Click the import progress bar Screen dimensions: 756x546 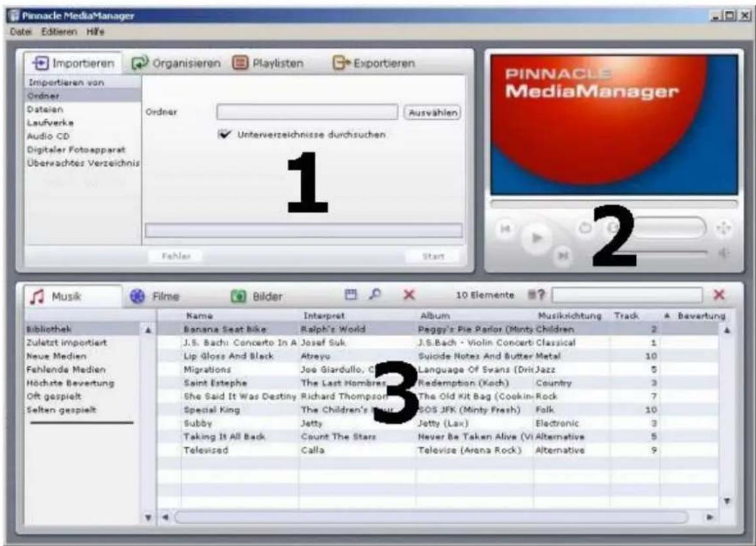(304, 230)
